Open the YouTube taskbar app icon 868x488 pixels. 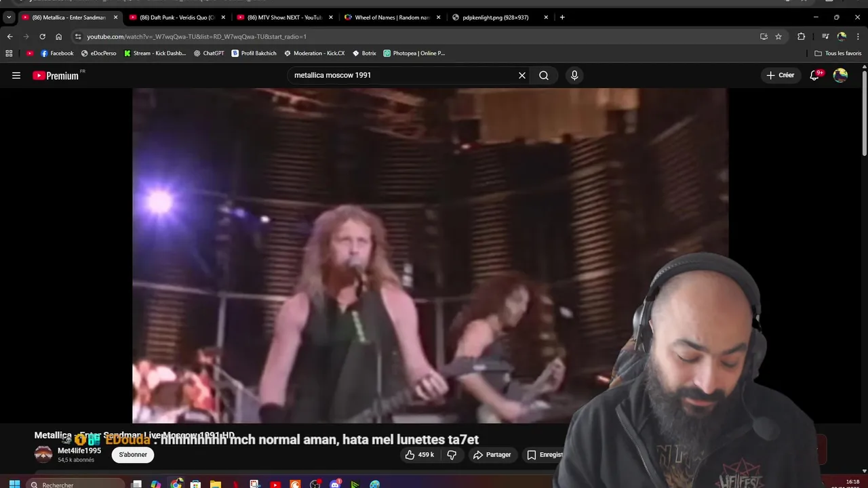[x=275, y=484]
